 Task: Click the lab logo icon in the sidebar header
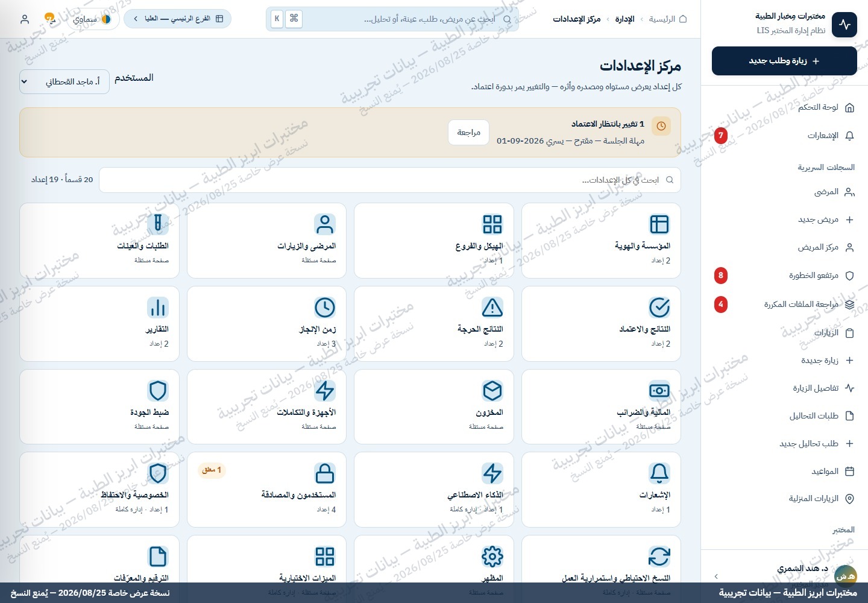844,25
